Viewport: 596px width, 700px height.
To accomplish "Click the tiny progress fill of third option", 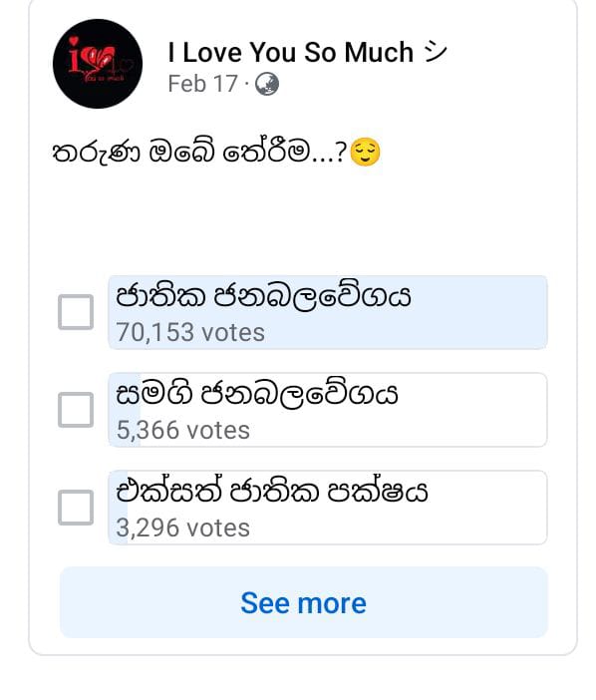I will pyautogui.click(x=119, y=508).
